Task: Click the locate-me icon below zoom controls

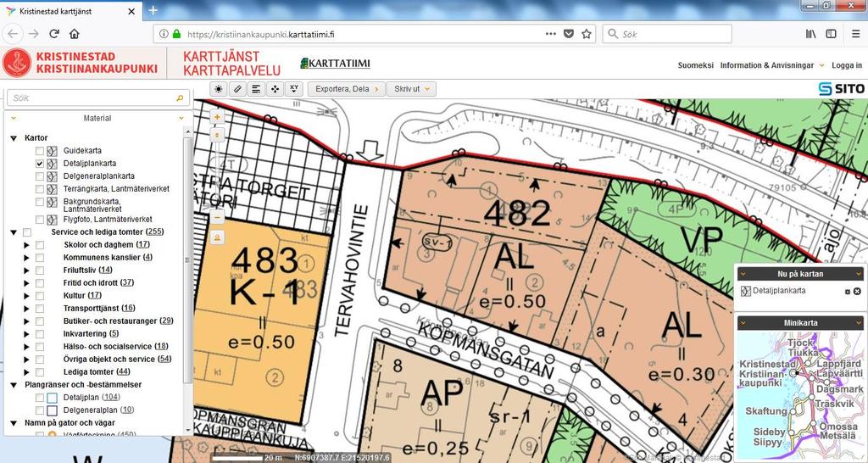Action: tap(217, 237)
